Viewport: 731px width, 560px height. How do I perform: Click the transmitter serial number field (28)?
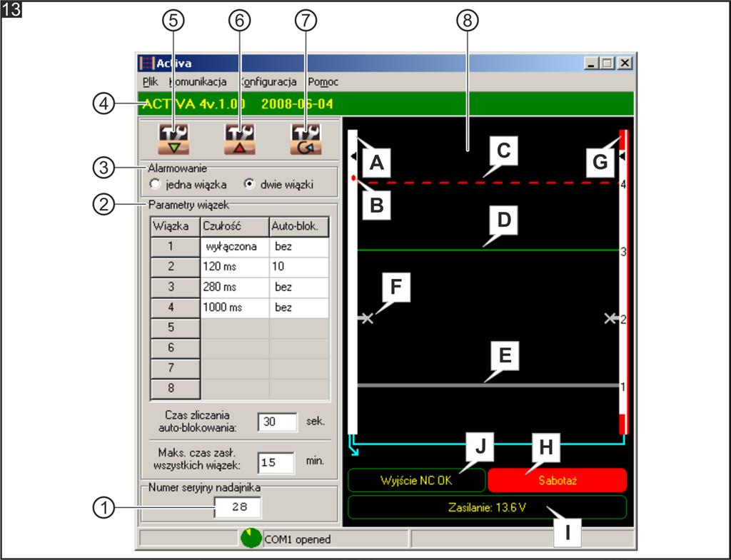238,507
